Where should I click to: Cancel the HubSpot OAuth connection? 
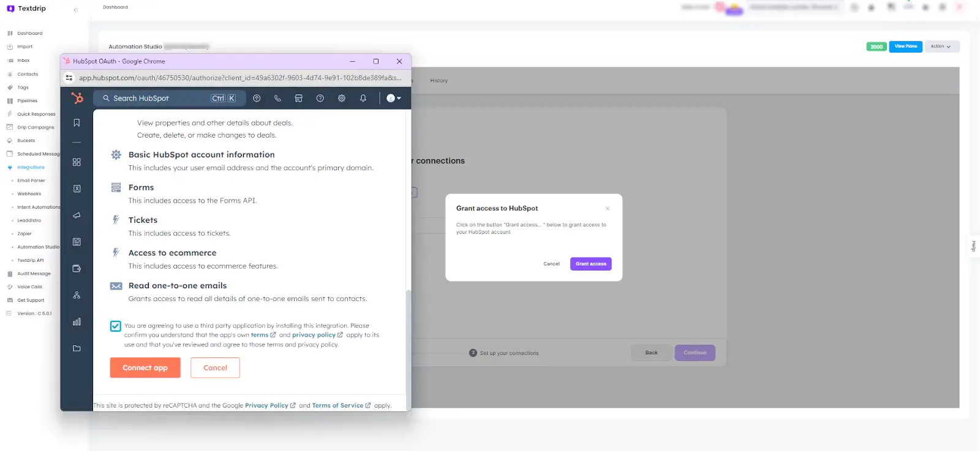pos(215,368)
